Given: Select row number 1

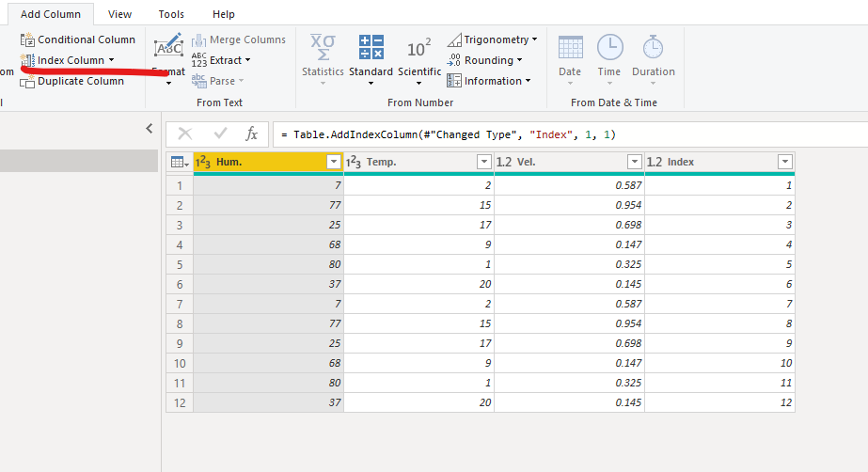Looking at the screenshot, I should click(x=180, y=185).
